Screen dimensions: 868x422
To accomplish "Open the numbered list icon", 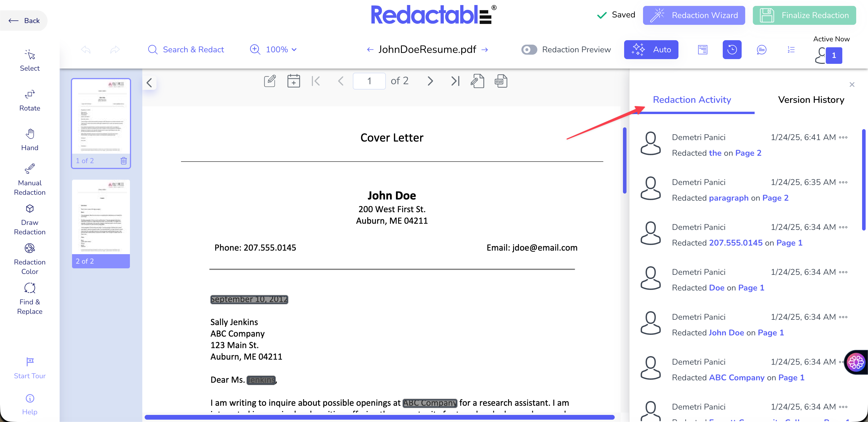I will 791,50.
